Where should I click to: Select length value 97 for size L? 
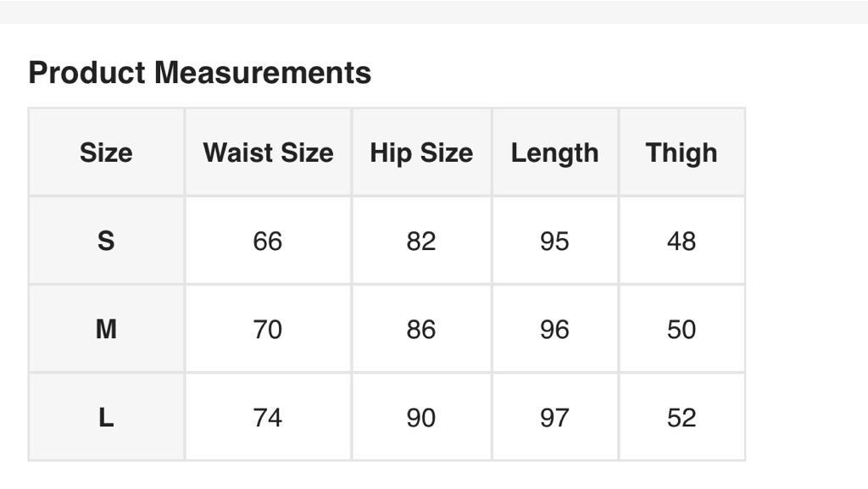point(554,417)
